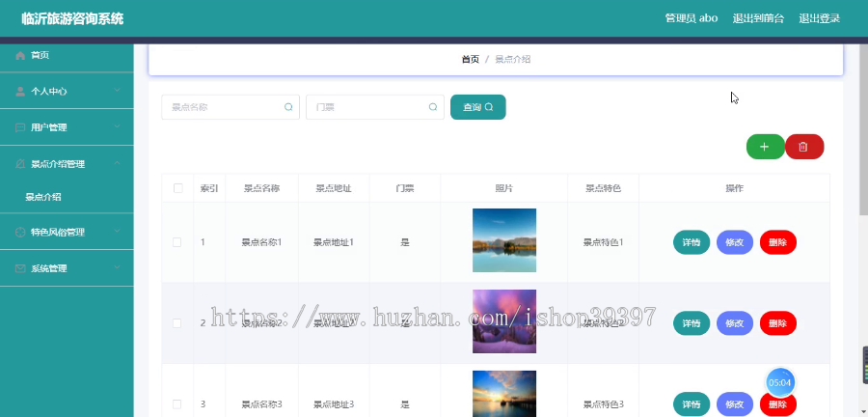Click 详情 in row 2
The width and height of the screenshot is (868, 417).
(x=692, y=322)
